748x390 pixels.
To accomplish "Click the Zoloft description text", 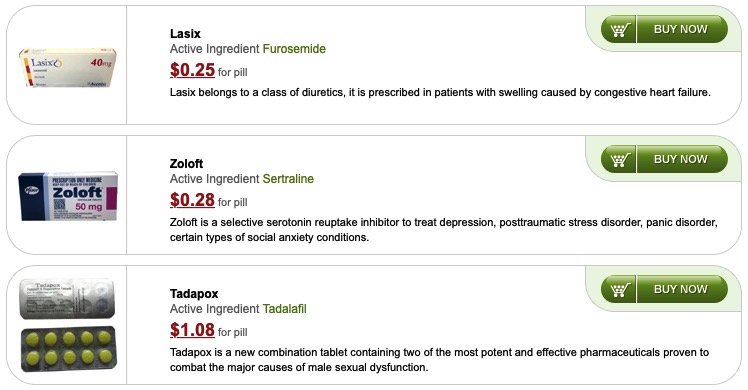I will (444, 230).
